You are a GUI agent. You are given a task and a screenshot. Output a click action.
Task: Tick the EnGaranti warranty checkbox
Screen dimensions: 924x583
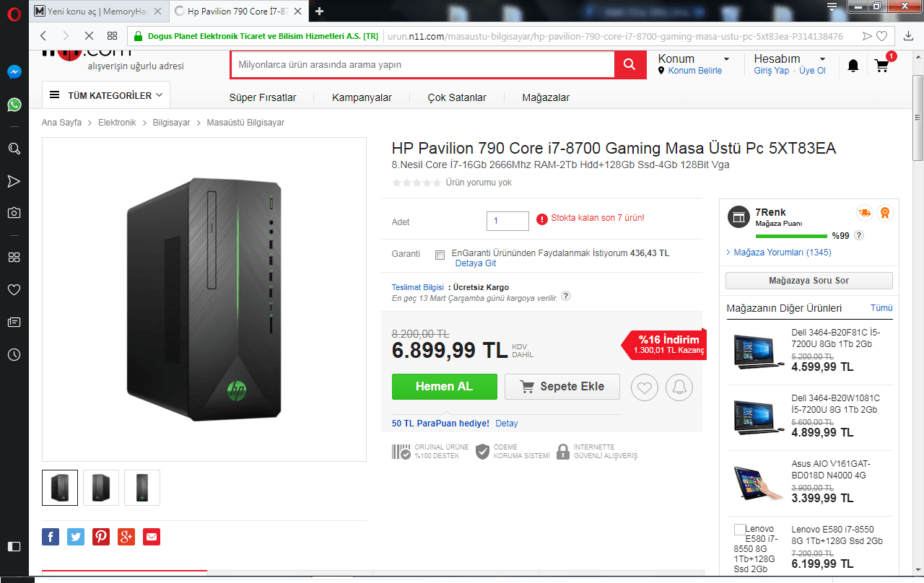[x=440, y=255]
